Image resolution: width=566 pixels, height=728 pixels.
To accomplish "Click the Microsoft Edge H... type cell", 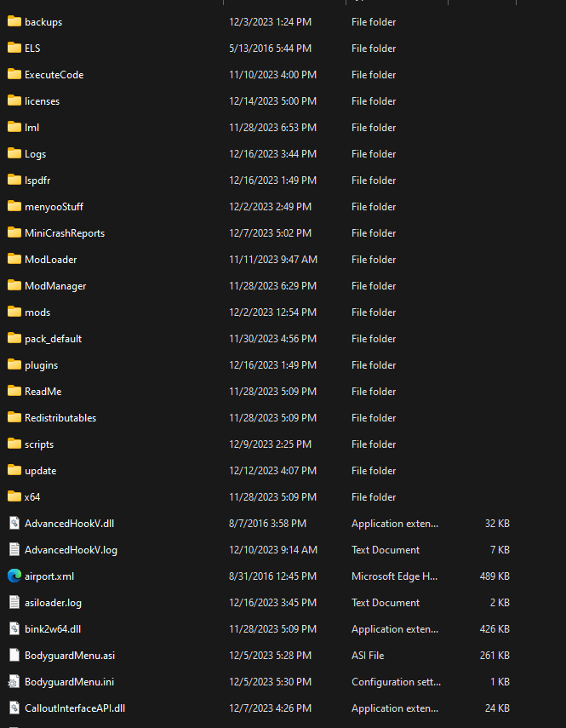I will point(394,576).
